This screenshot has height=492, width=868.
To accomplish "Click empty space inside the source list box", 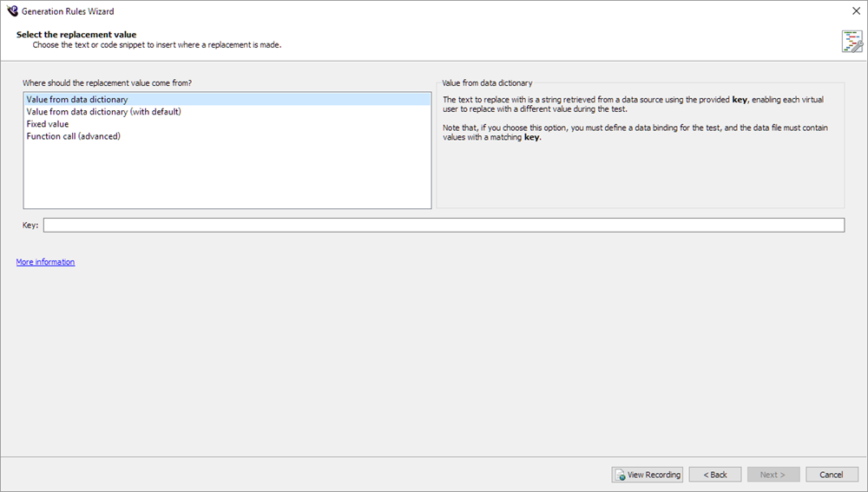I will point(226,178).
